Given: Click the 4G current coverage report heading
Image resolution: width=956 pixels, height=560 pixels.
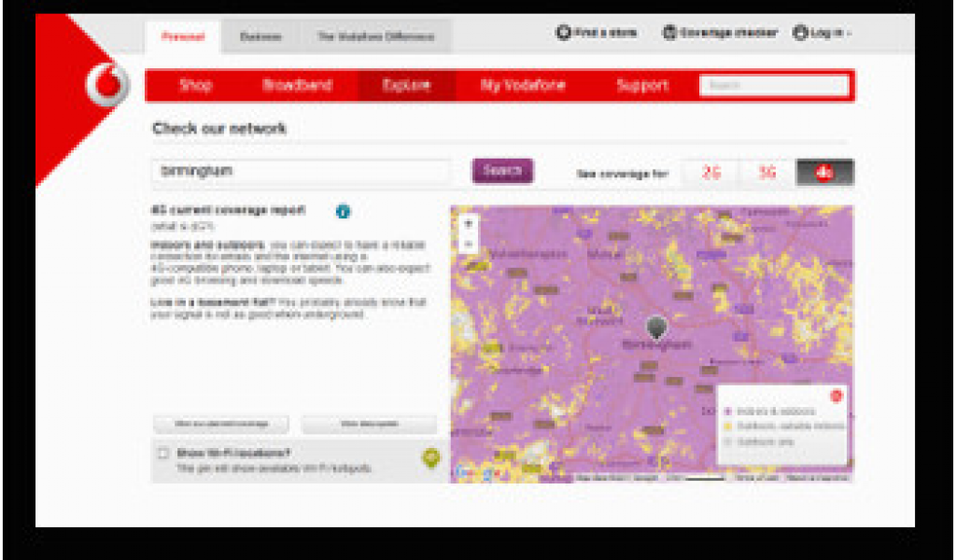Looking at the screenshot, I should (228, 210).
